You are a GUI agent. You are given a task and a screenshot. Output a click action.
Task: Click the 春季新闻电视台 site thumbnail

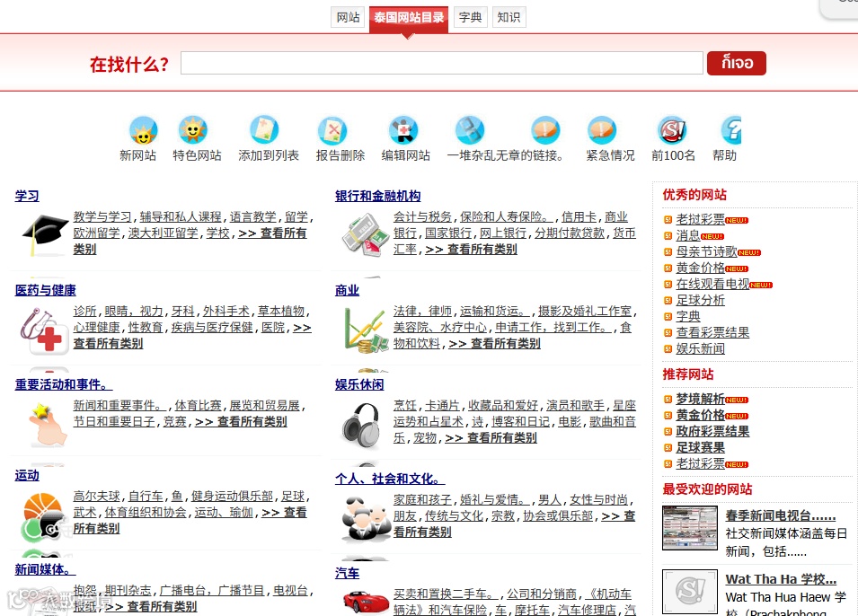click(689, 528)
